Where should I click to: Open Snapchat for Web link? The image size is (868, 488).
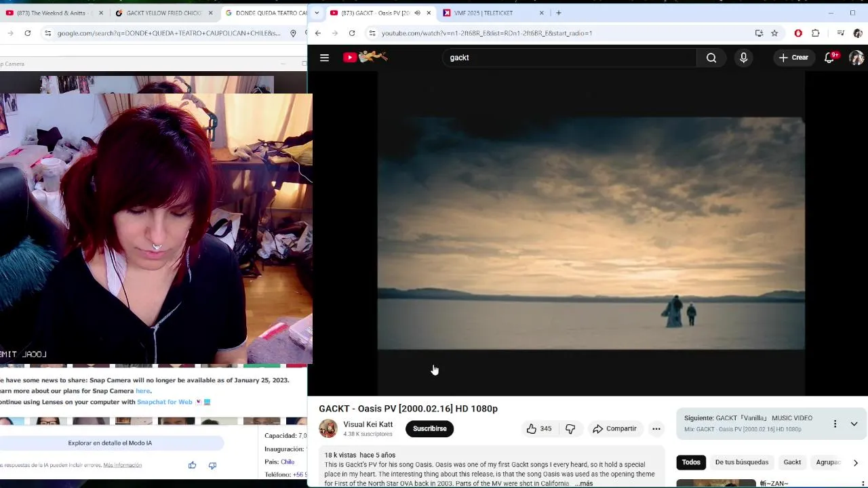click(x=165, y=402)
